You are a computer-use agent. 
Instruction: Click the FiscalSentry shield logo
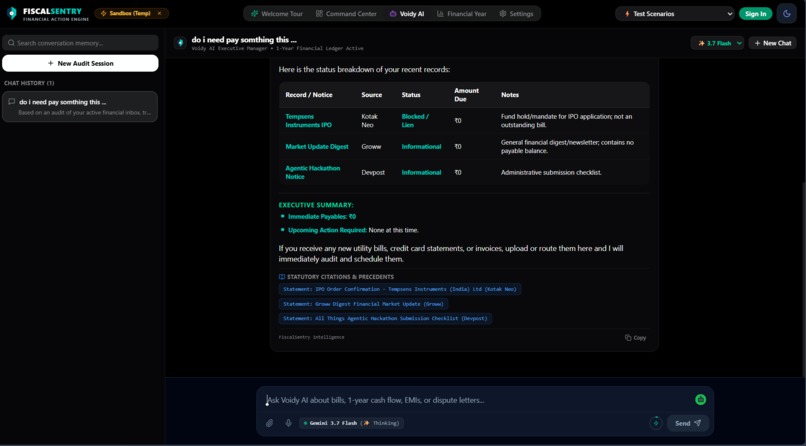point(12,13)
